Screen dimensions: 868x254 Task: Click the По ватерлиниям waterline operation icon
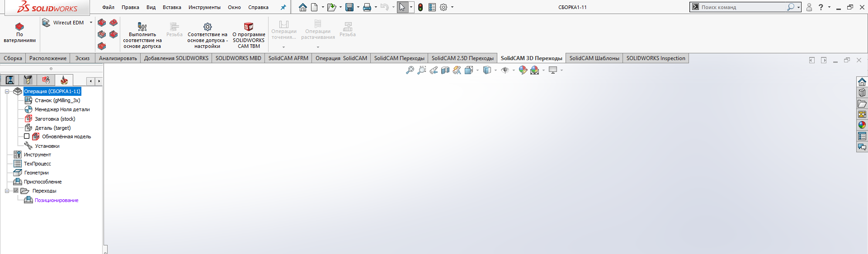tap(19, 27)
